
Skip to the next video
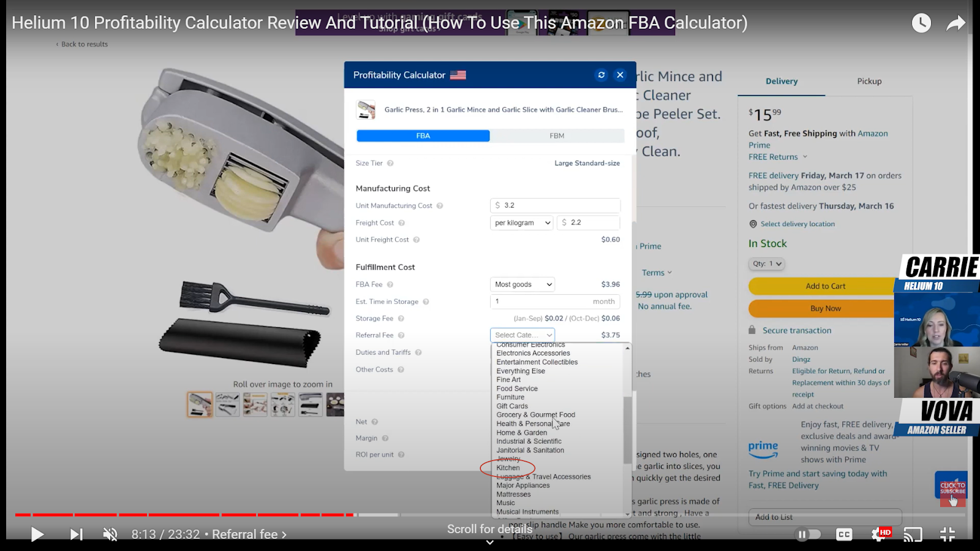pos(76,534)
